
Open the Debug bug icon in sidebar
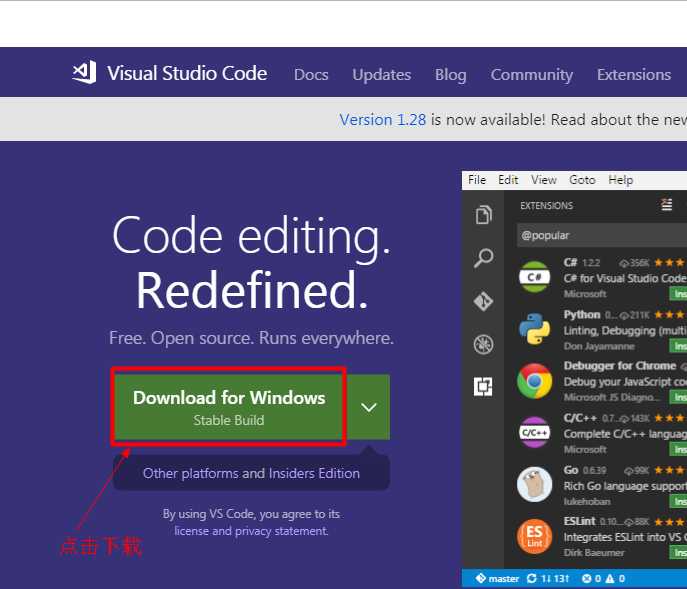[483, 344]
